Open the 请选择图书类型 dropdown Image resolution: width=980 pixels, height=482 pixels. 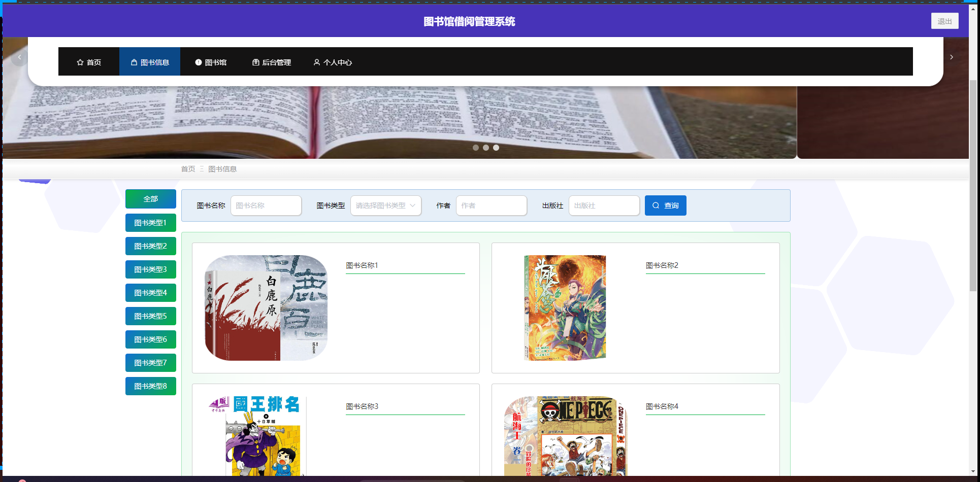click(x=386, y=205)
